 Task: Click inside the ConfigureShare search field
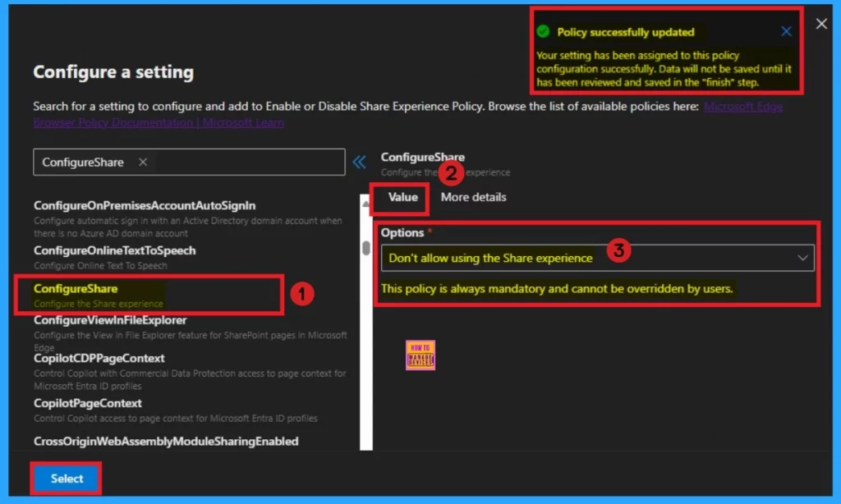click(x=189, y=162)
